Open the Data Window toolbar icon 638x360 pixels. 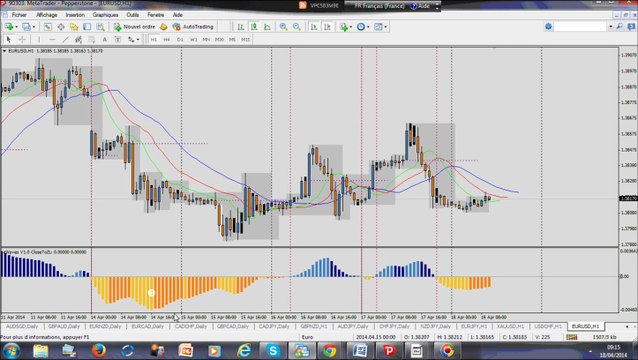pos(61,26)
